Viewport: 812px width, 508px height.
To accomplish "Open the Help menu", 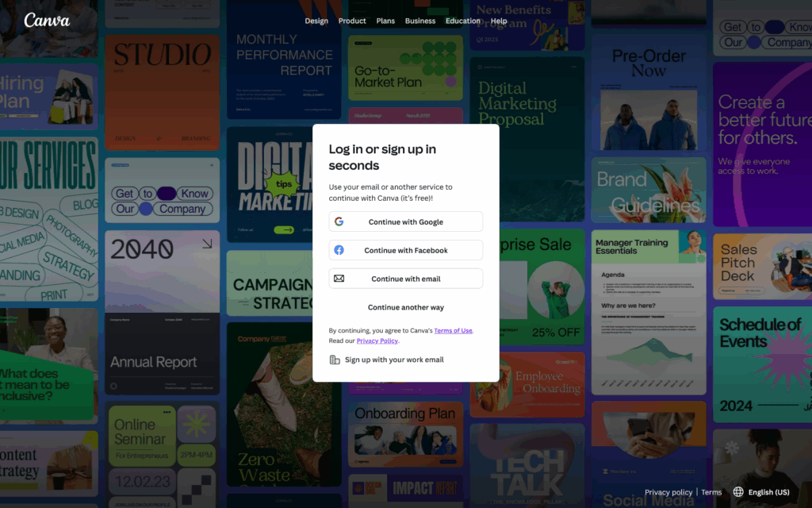I will pyautogui.click(x=499, y=21).
